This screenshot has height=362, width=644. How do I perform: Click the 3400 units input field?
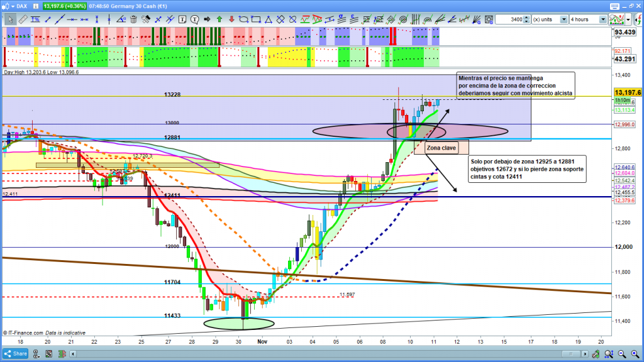[509, 19]
